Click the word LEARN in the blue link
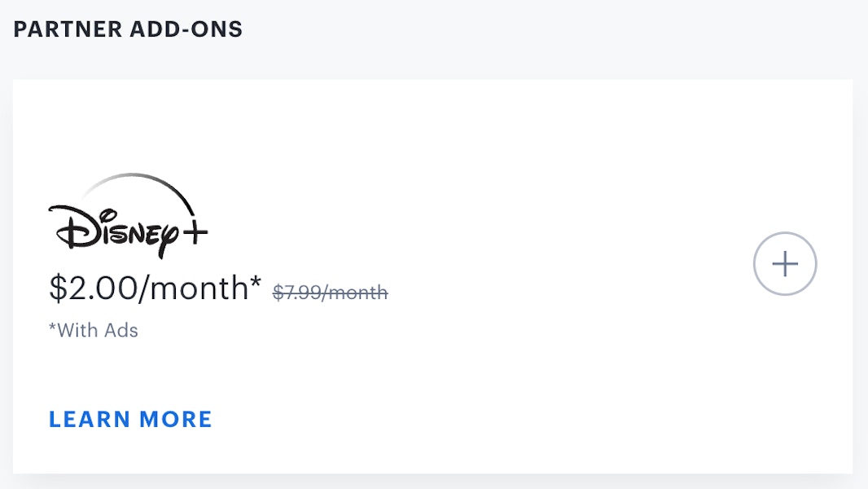Image resolution: width=868 pixels, height=489 pixels. coord(89,419)
